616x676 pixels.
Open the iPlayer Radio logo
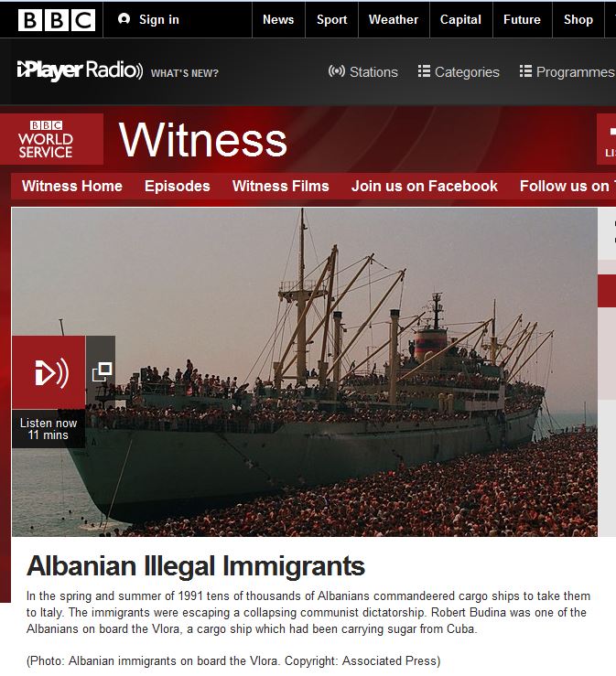[x=80, y=70]
